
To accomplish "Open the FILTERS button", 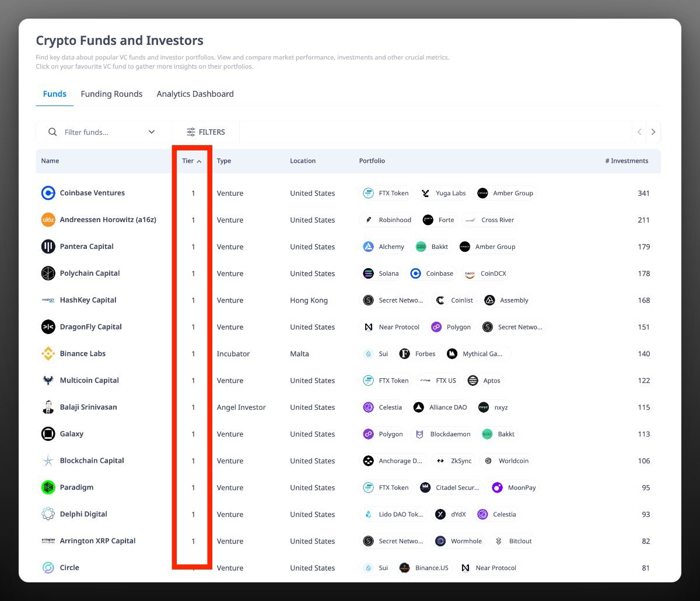I will click(205, 132).
